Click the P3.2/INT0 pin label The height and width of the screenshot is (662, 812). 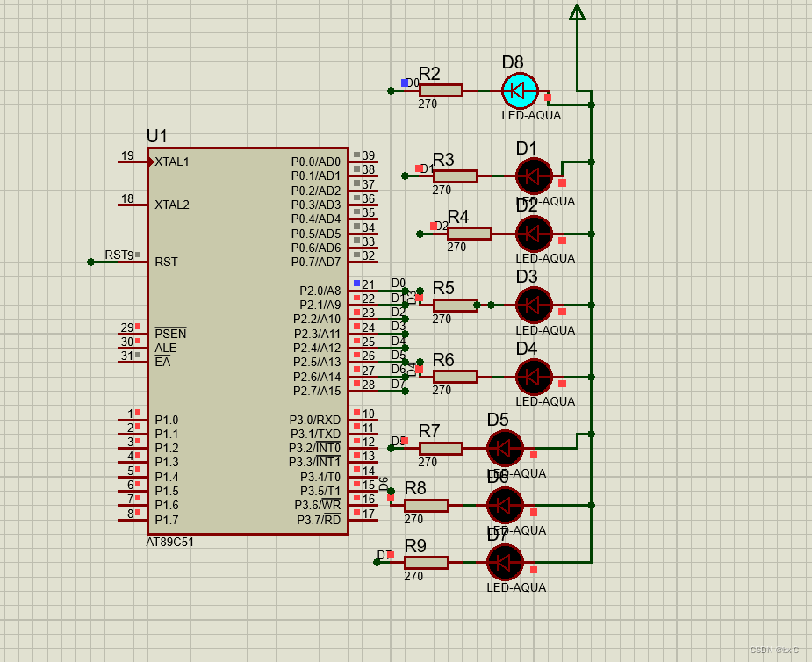(315, 448)
